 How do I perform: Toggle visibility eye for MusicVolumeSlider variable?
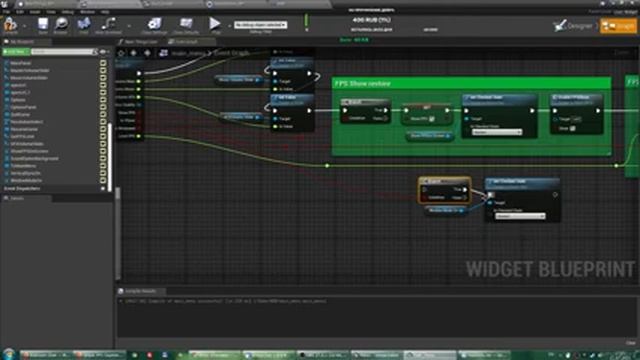point(103,78)
